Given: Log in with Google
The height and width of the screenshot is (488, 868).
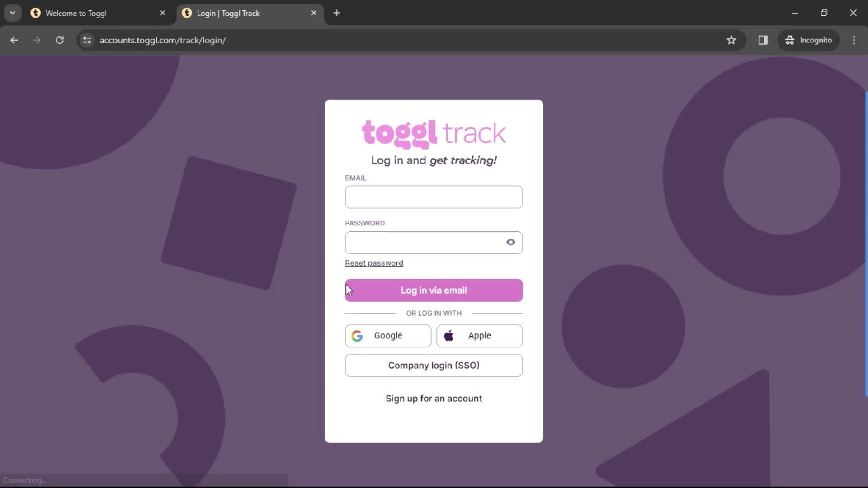Looking at the screenshot, I should pos(388,336).
